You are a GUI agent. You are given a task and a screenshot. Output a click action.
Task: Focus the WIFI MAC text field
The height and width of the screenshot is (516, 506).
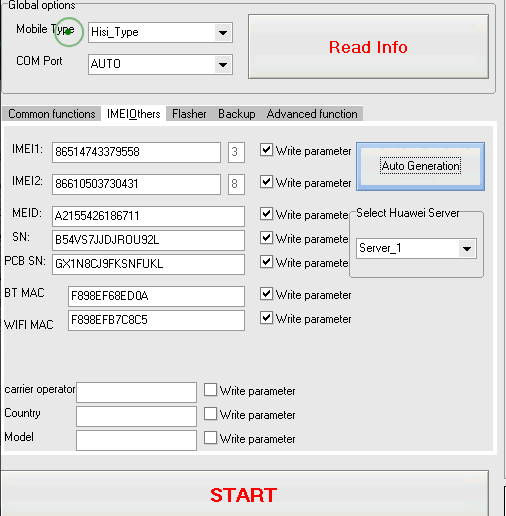coord(156,320)
